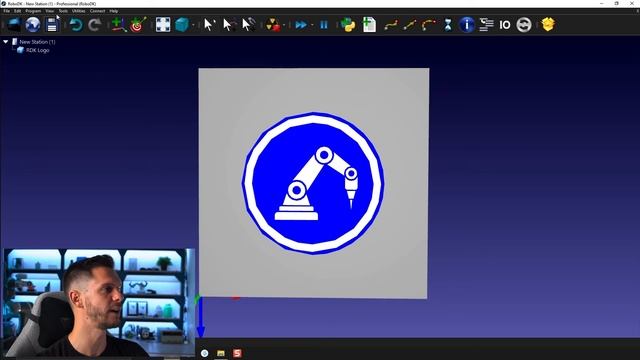Add a reference frame
This screenshot has height=360, width=640.
coord(118,24)
